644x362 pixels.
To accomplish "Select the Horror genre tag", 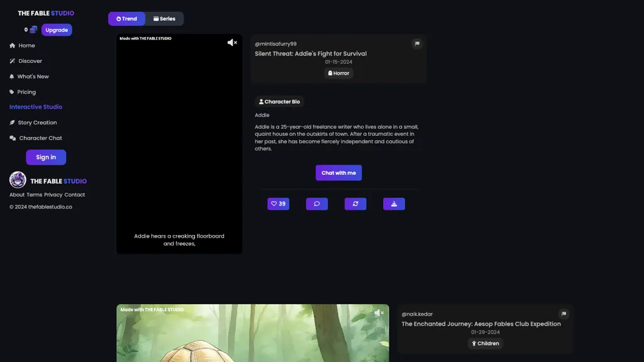I will [338, 73].
